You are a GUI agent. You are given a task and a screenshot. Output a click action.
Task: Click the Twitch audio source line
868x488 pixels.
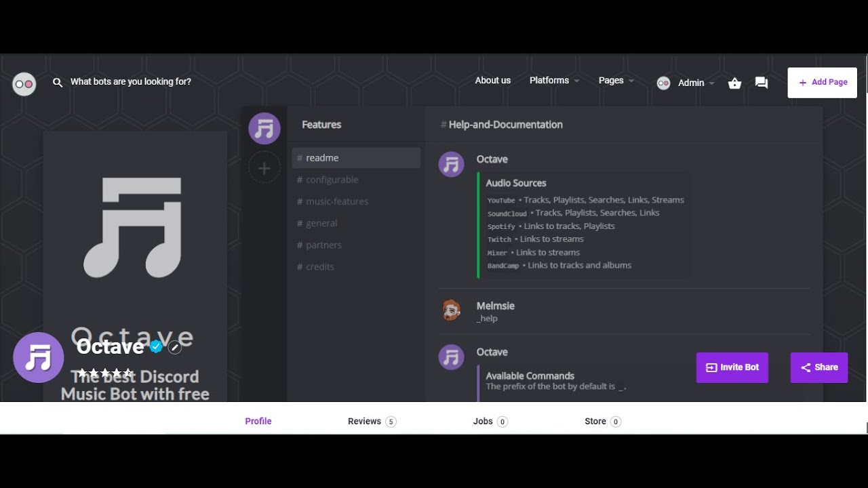tap(536, 239)
